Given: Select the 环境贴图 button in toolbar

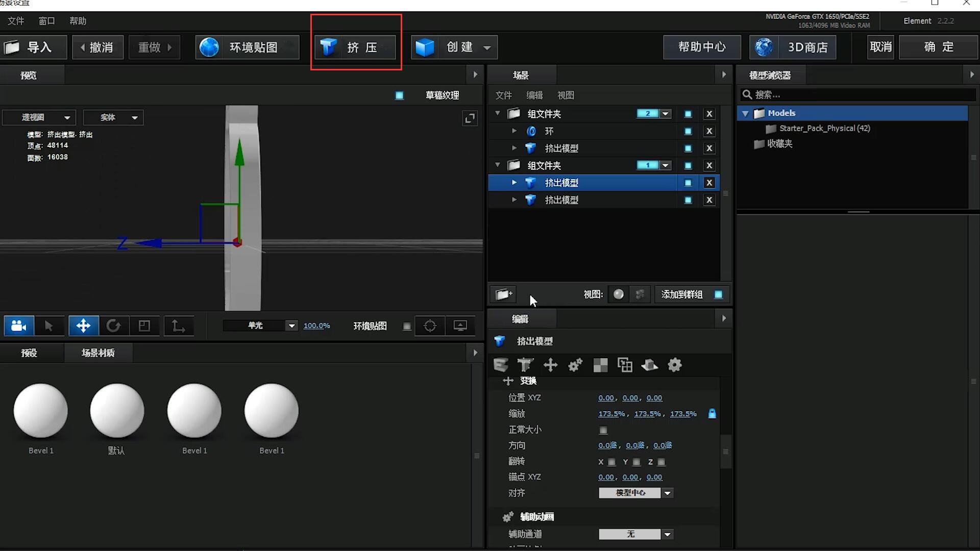Looking at the screenshot, I should pos(247,47).
